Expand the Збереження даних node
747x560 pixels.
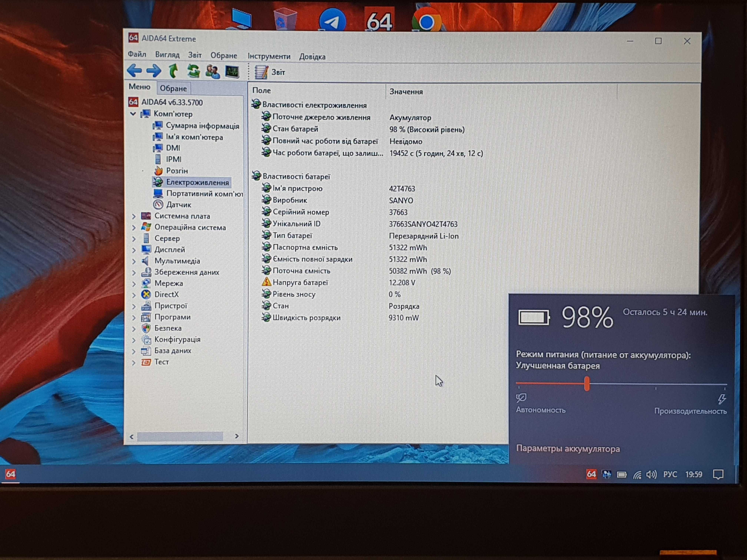pyautogui.click(x=133, y=272)
